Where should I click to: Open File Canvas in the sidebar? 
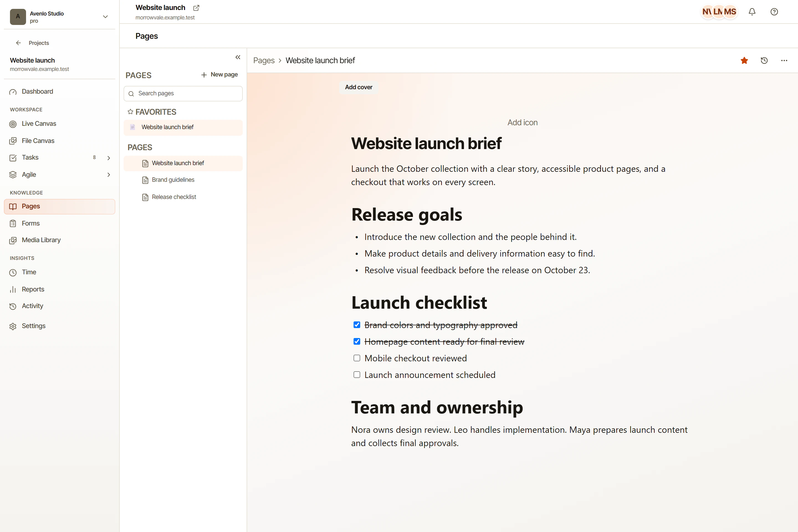pyautogui.click(x=60, y=141)
